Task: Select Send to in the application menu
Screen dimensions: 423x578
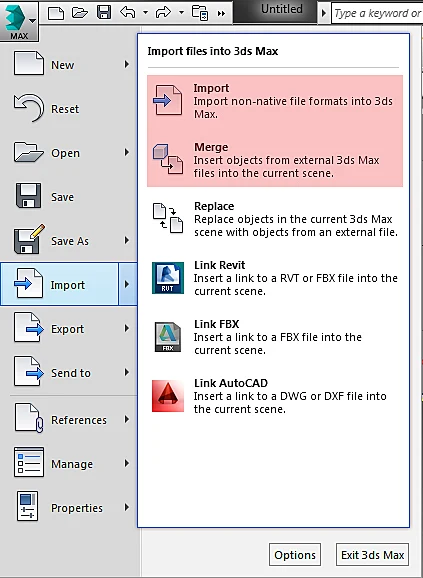Action: [x=70, y=373]
